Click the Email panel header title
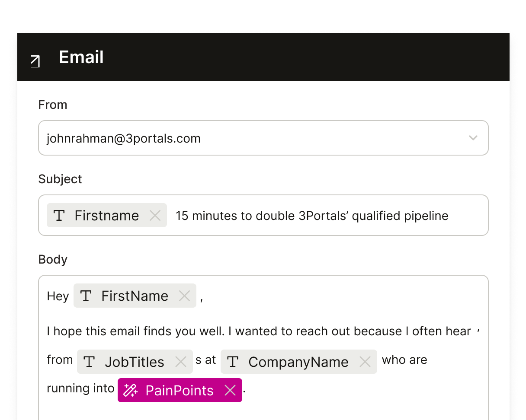 [x=81, y=57]
